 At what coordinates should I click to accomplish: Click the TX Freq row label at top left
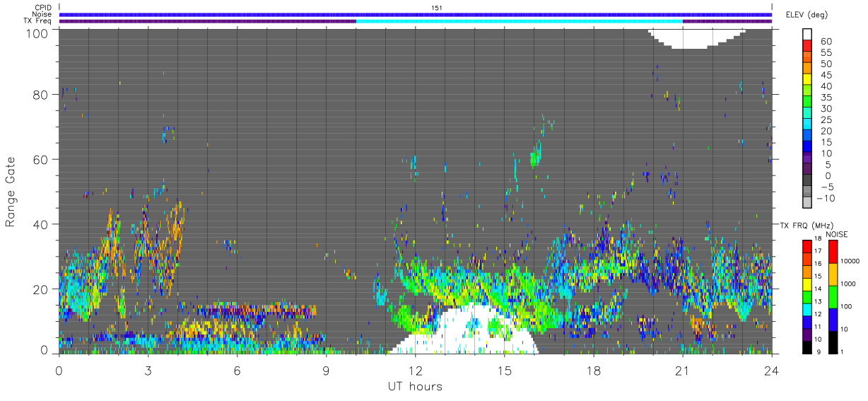37,21
